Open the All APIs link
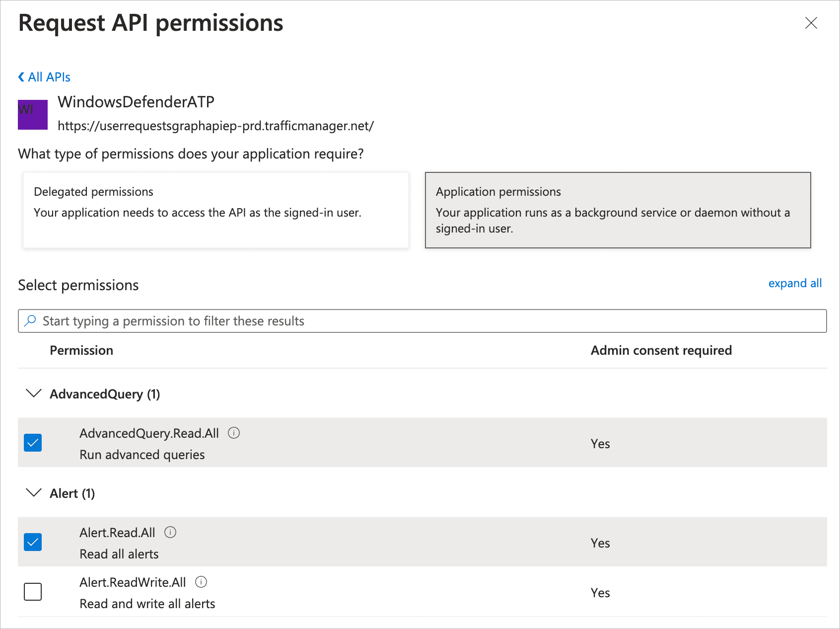The width and height of the screenshot is (840, 629). [49, 77]
